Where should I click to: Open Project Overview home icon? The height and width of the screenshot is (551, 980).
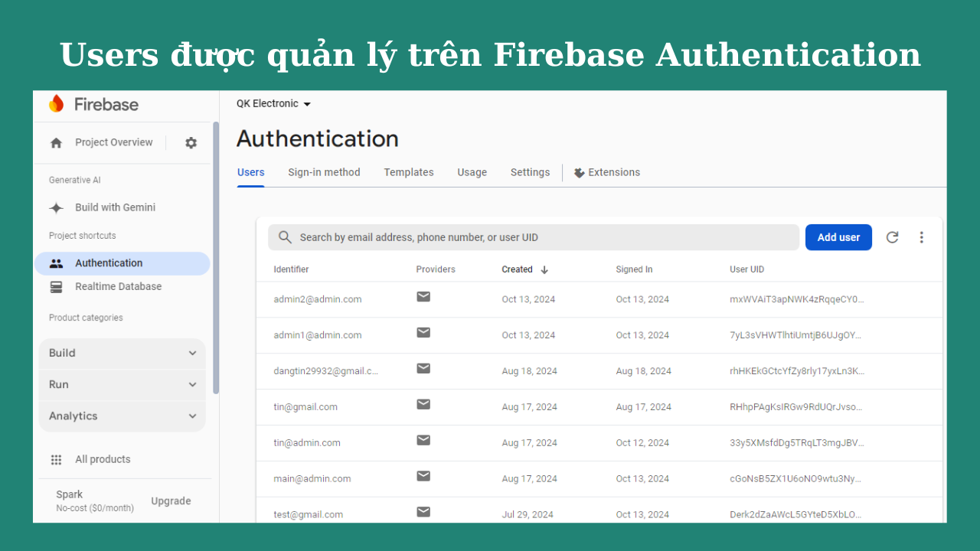(56, 143)
